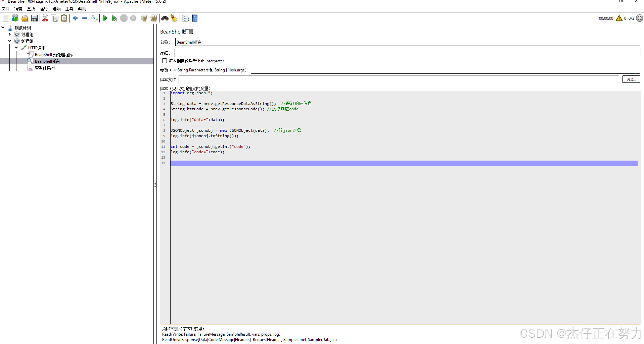Reset search with yellow broom icon
The width and height of the screenshot is (644, 344).
pyautogui.click(x=174, y=18)
